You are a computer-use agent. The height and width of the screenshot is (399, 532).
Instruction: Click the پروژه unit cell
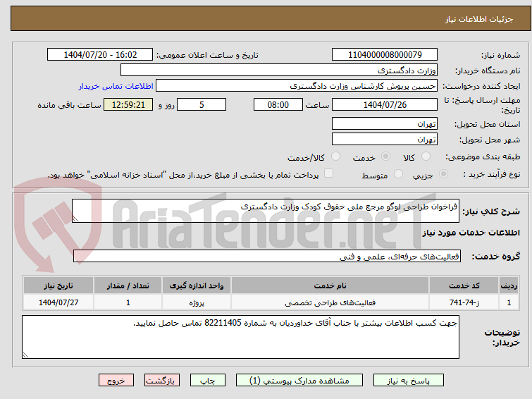[197, 302]
